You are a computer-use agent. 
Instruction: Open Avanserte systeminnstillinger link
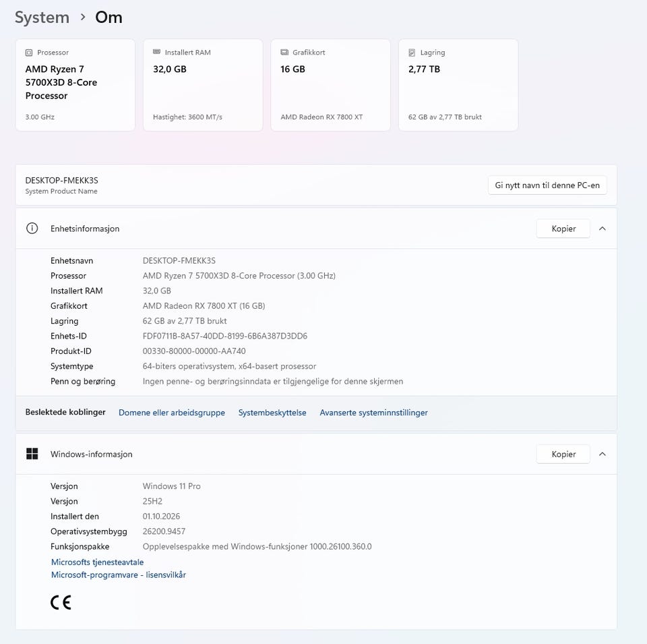[x=373, y=413]
